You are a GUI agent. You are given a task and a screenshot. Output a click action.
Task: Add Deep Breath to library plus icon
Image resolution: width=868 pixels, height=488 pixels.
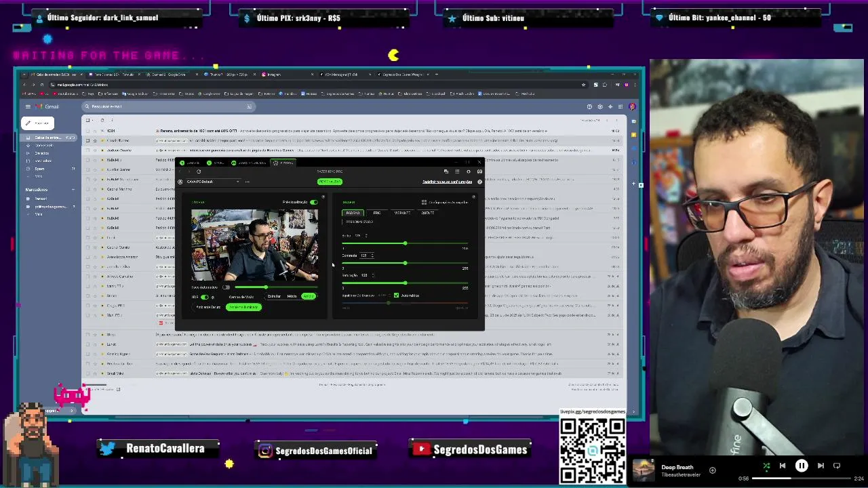pos(712,470)
